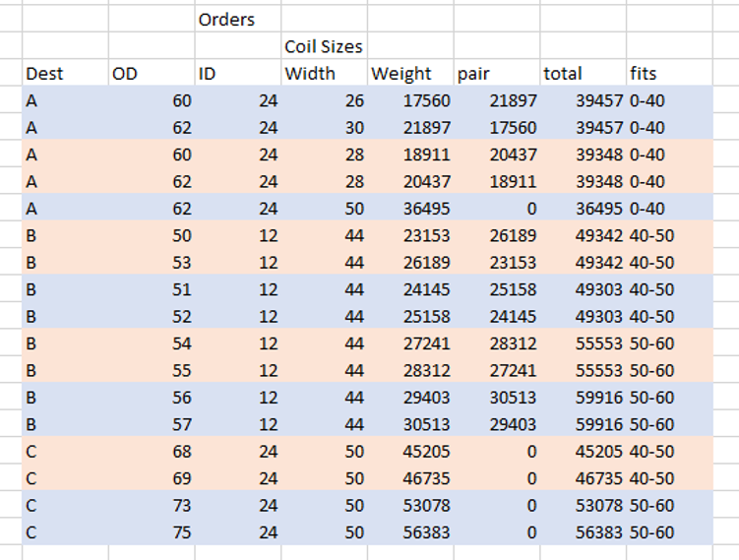The width and height of the screenshot is (739, 560).
Task: Select width cell 26
Action: coord(325,100)
